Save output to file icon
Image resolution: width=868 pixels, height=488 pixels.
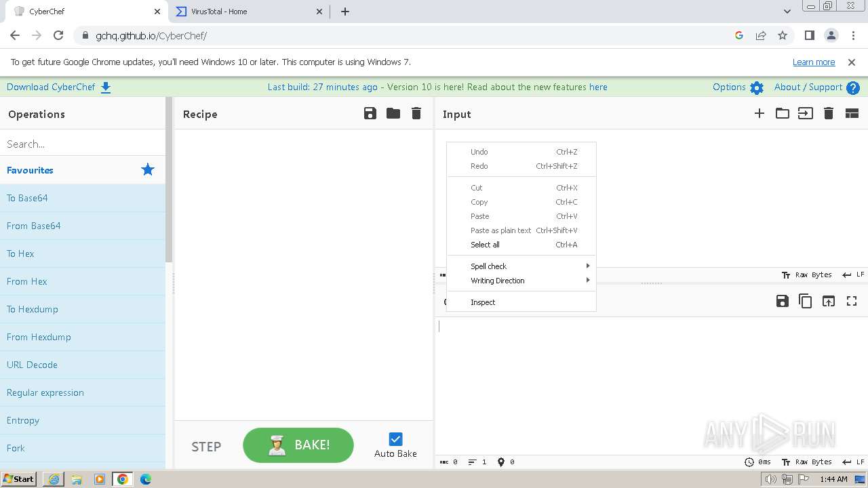(x=783, y=302)
